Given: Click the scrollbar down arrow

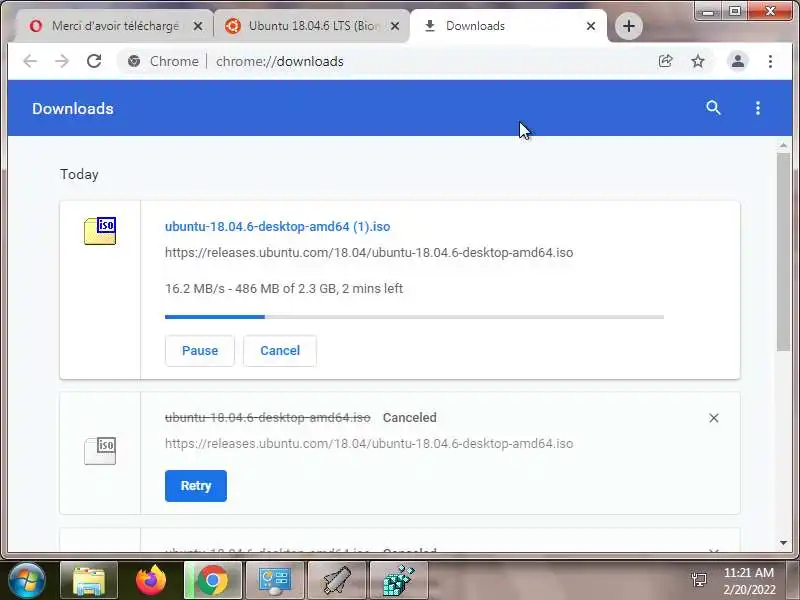Looking at the screenshot, I should [x=783, y=543].
